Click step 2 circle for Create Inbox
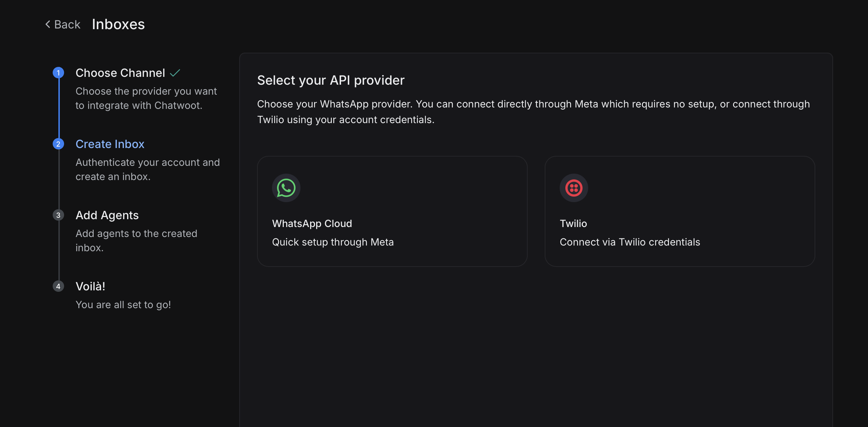The height and width of the screenshot is (427, 868). tap(58, 144)
